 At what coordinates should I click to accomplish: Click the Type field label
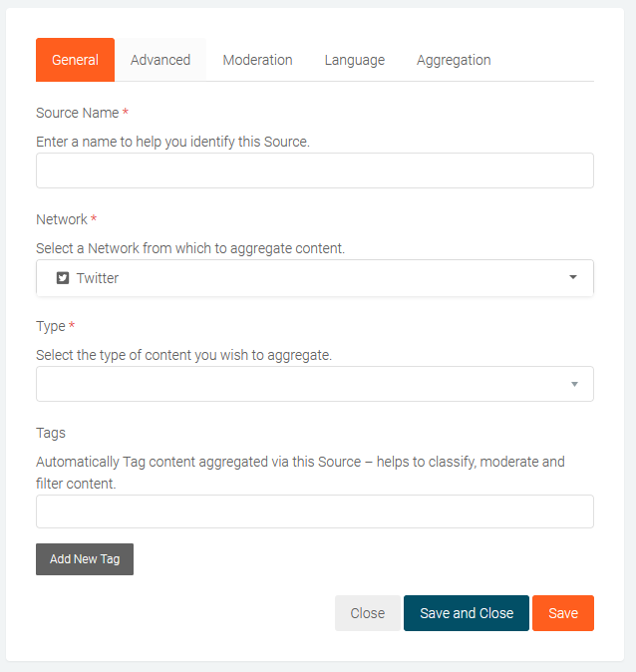click(50, 326)
